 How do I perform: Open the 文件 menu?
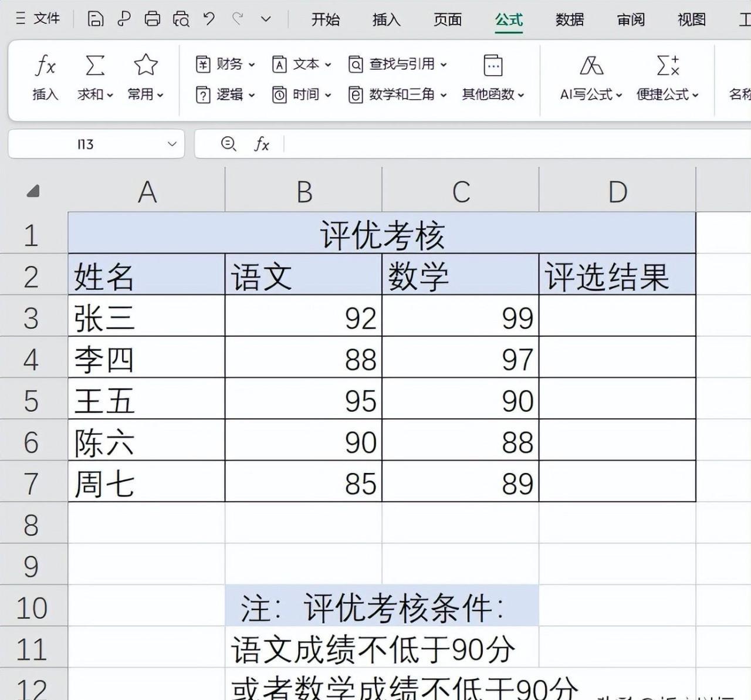39,19
